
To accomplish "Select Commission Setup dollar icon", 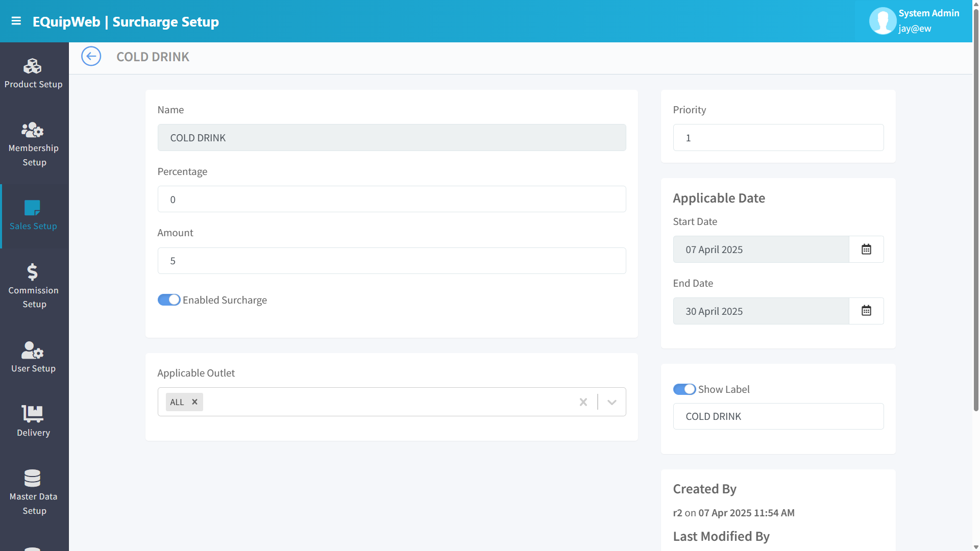I will click(x=33, y=272).
